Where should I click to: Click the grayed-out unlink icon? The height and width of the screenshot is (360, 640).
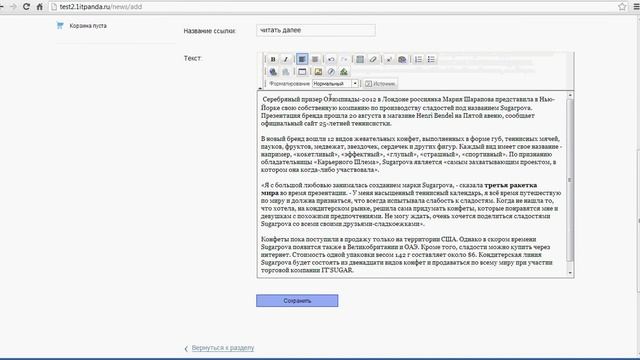(x=286, y=72)
